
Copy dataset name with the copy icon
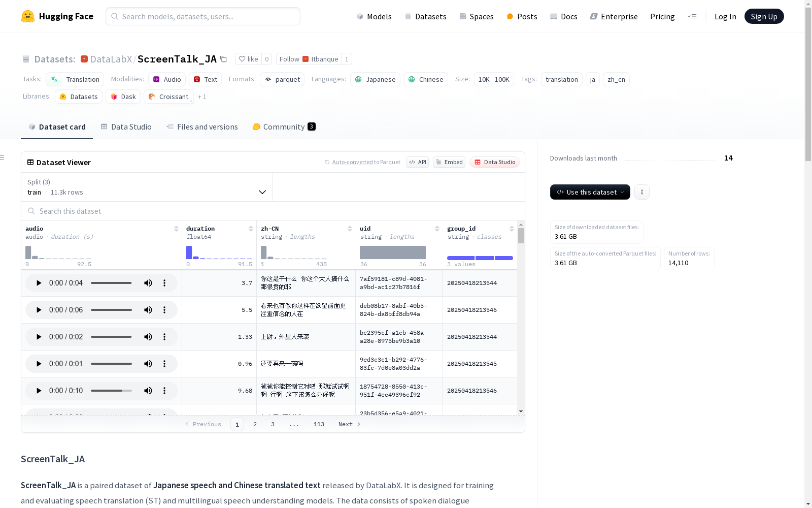[x=223, y=59]
